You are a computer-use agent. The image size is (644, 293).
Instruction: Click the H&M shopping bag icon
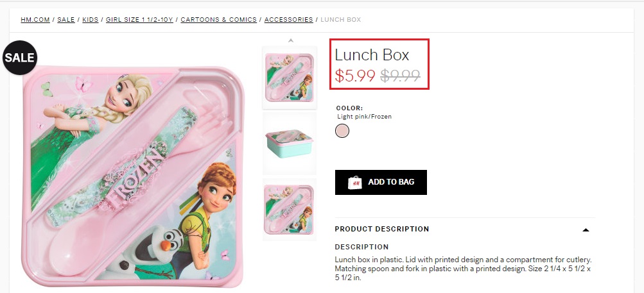[x=354, y=183]
